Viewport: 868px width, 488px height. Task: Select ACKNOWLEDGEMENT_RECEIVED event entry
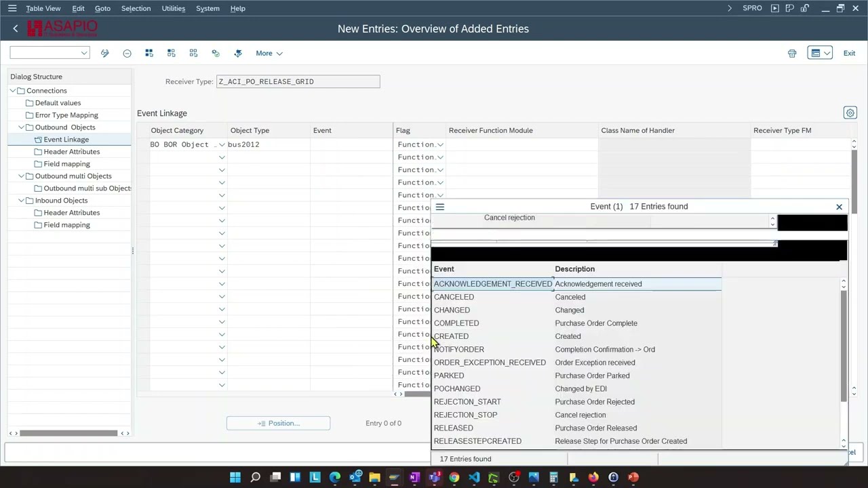coord(493,284)
